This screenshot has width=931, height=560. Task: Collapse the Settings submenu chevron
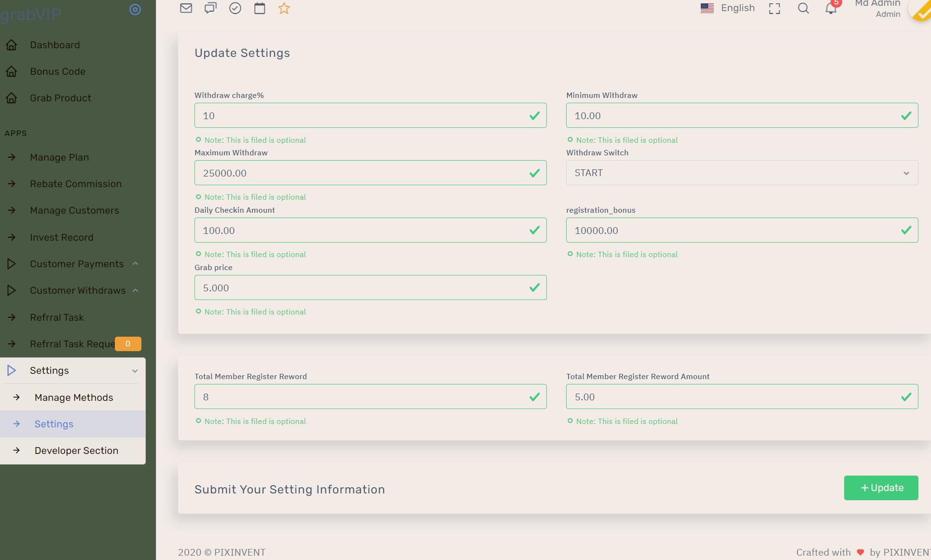pos(135,371)
